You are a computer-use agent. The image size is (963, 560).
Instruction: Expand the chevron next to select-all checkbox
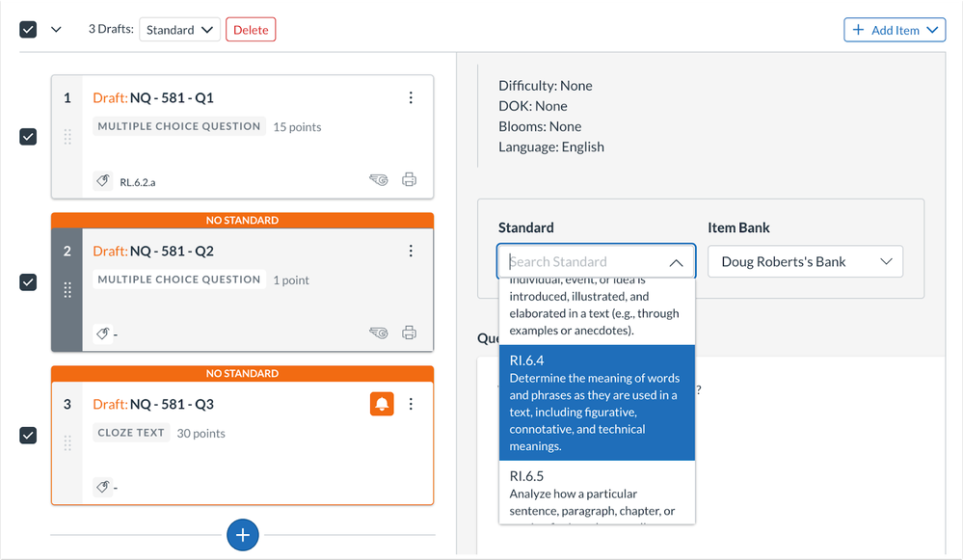pos(56,29)
